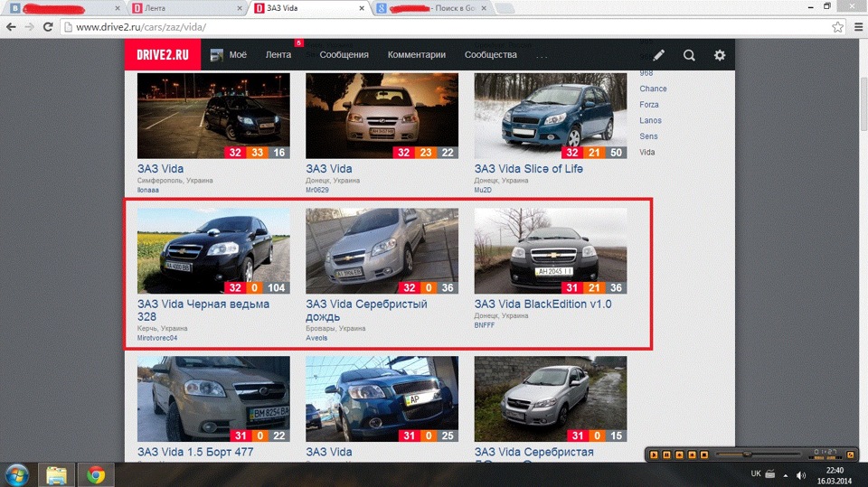Click volume speaker icon in tray
The width and height of the screenshot is (868, 487).
click(x=801, y=475)
